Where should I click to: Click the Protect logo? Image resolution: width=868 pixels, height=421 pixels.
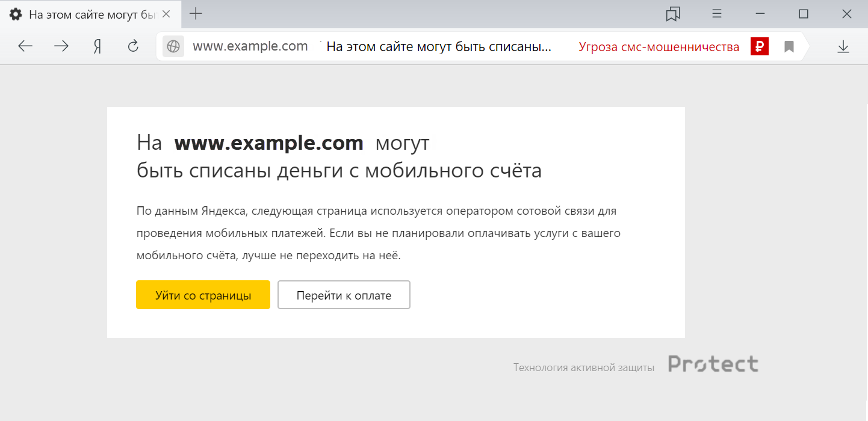[x=713, y=364]
